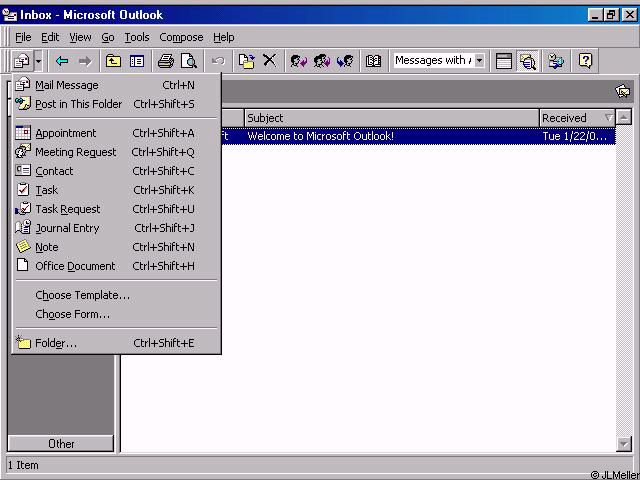Click the received date Tue 1/22 cell
The width and height of the screenshot is (640, 480).
574,136
